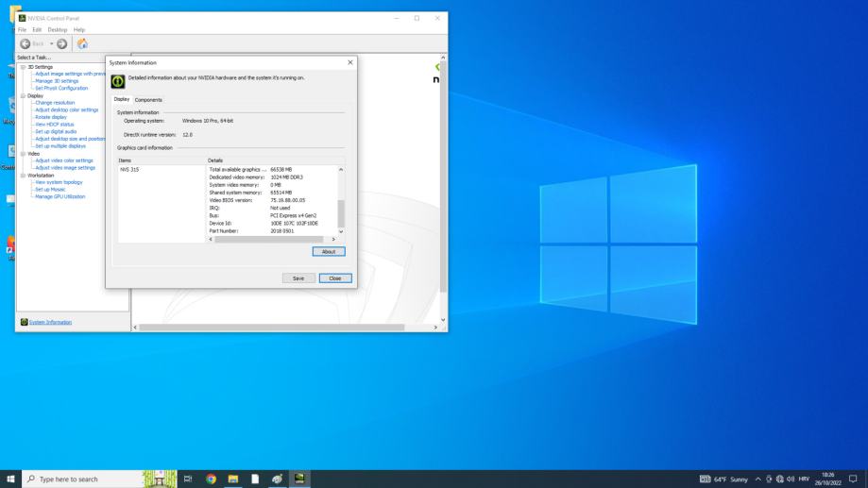Click the volume icon in system tray
The width and height of the screenshot is (868, 488).
click(792, 479)
